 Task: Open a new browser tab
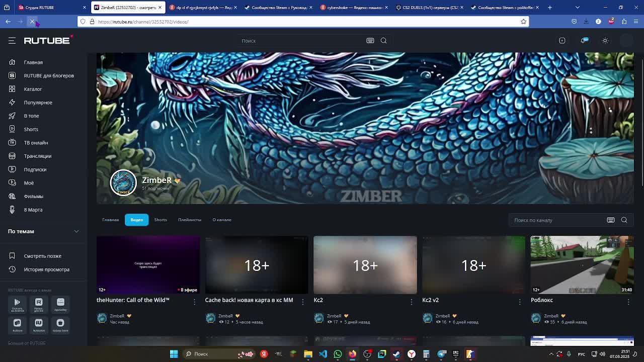[550, 8]
